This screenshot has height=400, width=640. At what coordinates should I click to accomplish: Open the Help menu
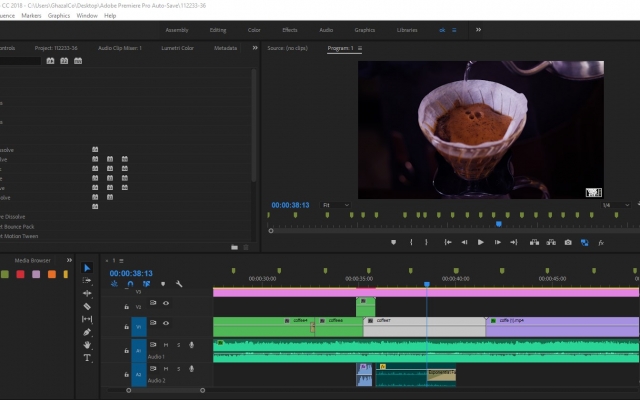point(110,16)
